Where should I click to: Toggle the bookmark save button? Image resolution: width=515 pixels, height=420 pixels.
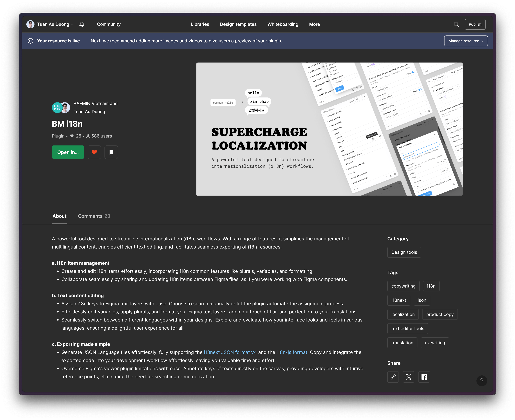(111, 152)
